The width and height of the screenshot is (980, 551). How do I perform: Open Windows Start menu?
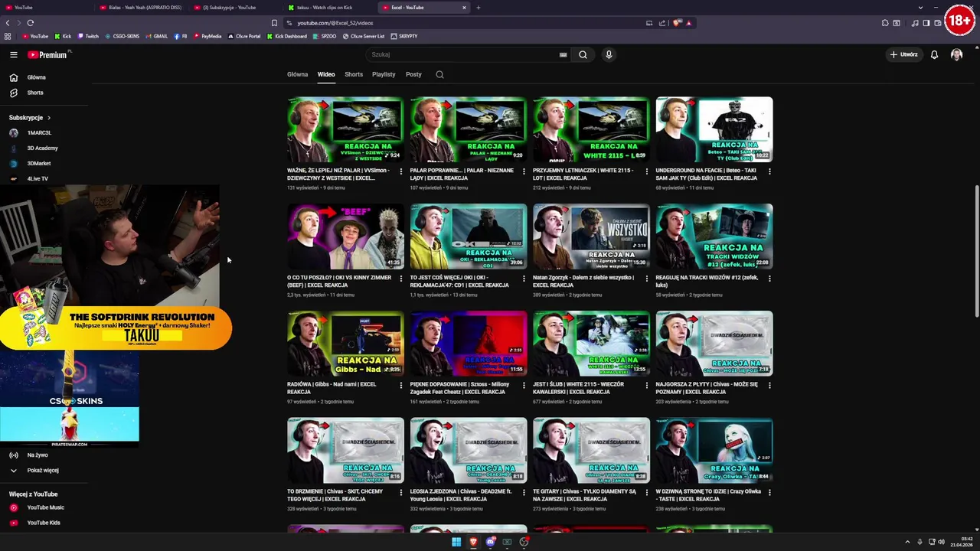(456, 542)
